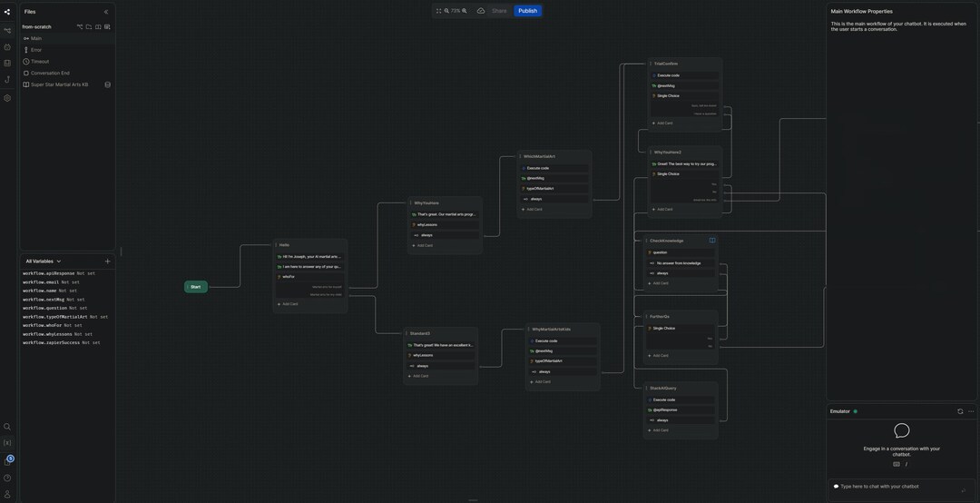Select the Main workflow in Files
This screenshot has height=503, width=980.
click(67, 38)
